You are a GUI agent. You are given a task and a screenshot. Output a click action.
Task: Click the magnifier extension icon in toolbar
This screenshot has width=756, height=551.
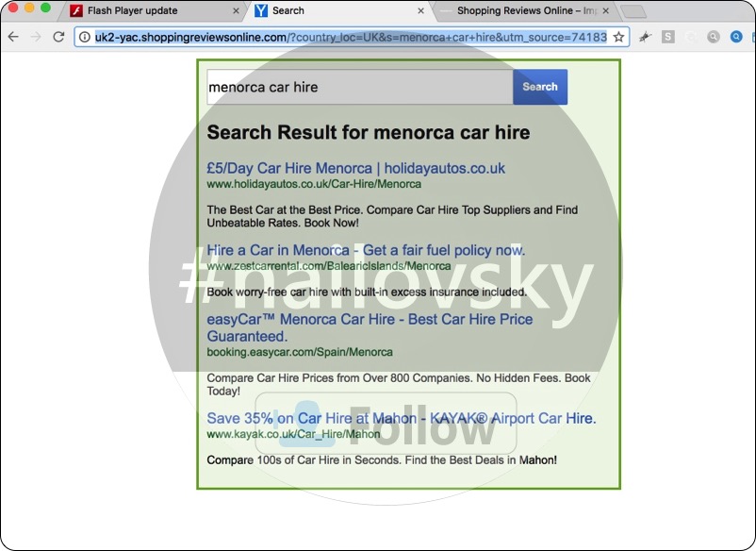point(714,37)
